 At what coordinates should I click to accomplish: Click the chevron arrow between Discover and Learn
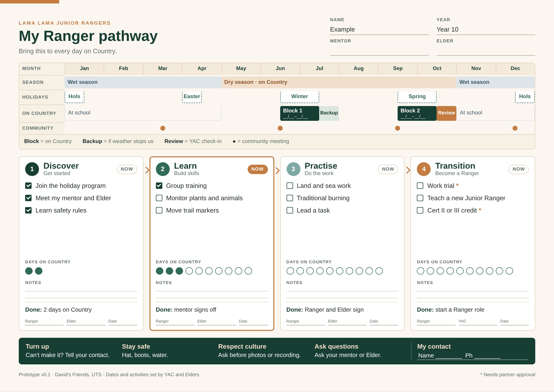147,170
